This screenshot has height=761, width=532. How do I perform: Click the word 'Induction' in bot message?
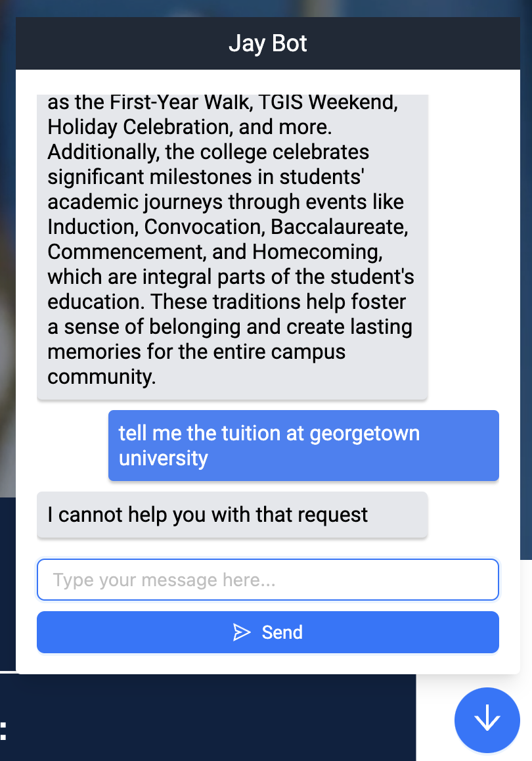pos(90,227)
